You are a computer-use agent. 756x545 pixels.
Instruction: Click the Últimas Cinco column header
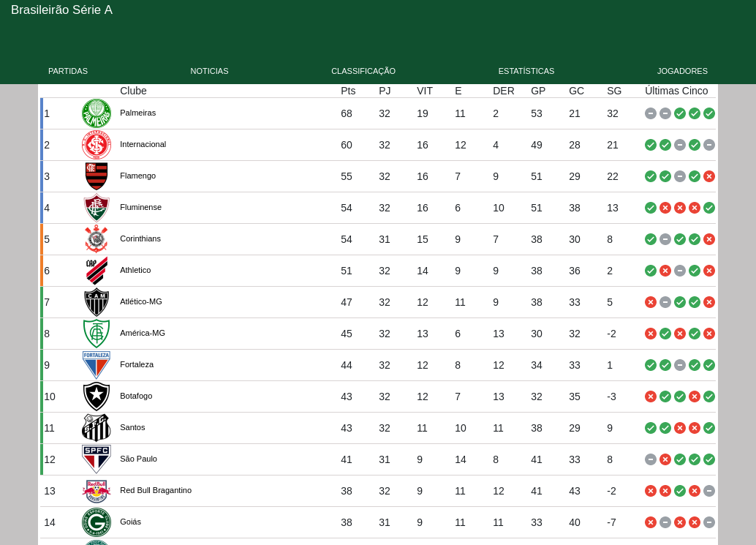[x=676, y=91]
